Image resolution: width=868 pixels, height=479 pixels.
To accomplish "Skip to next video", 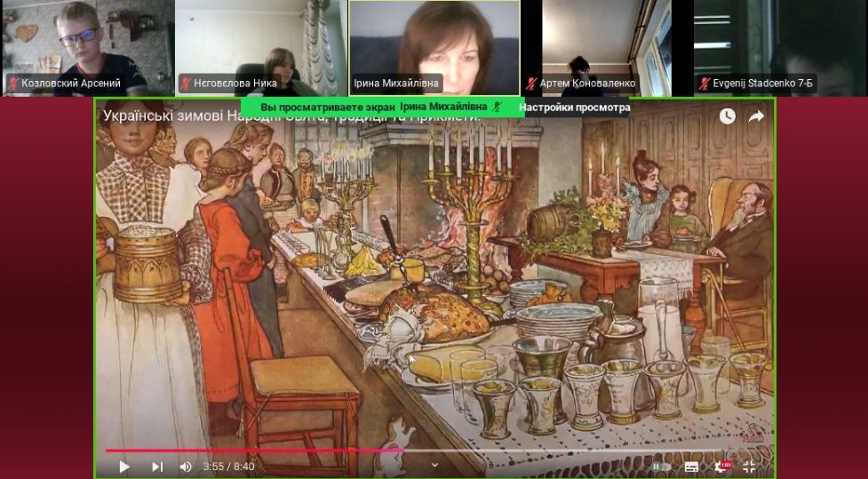I will point(157,467).
